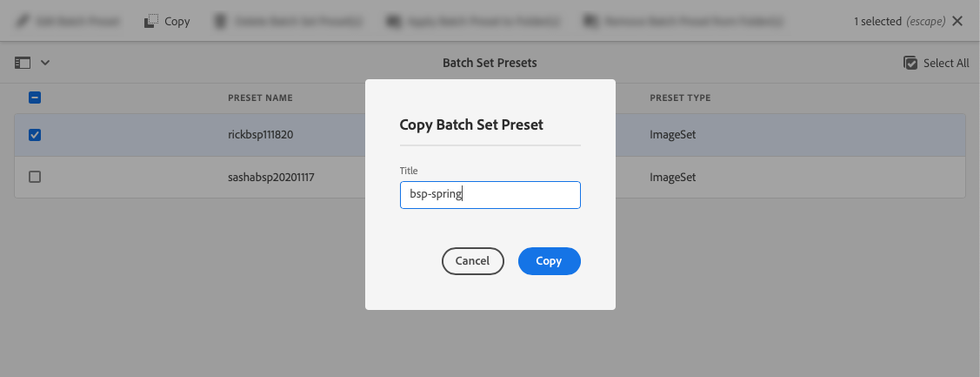
Task: Select the sashabsp20201117 preset name
Action: point(270,177)
